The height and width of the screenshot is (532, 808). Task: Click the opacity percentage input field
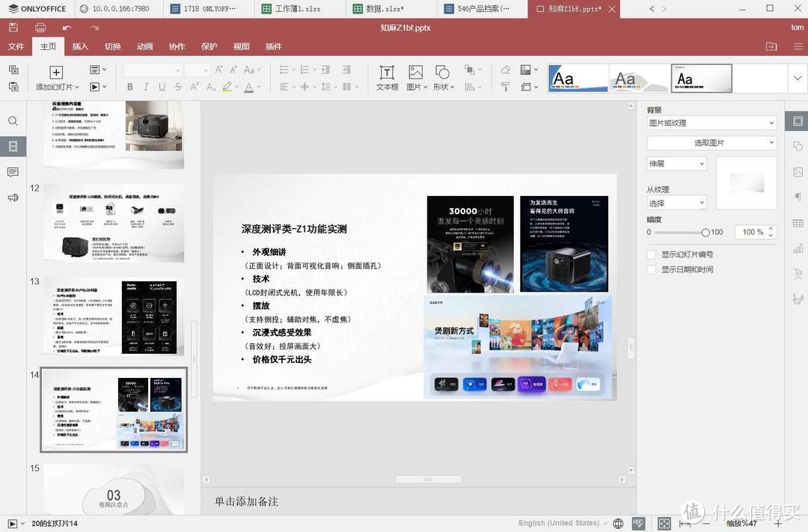point(752,233)
